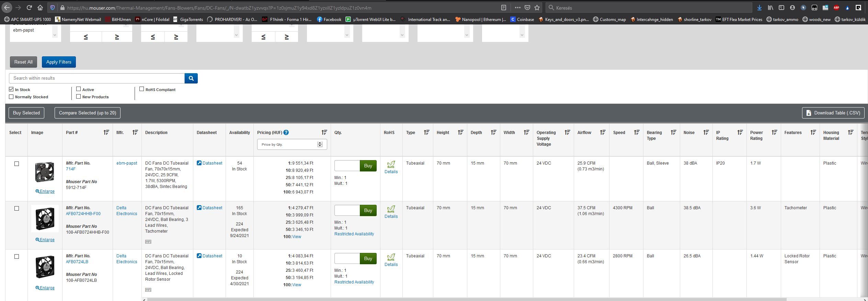Open the ebm-papst manufacturer link
This screenshot has width=868, height=301.
[x=127, y=163]
